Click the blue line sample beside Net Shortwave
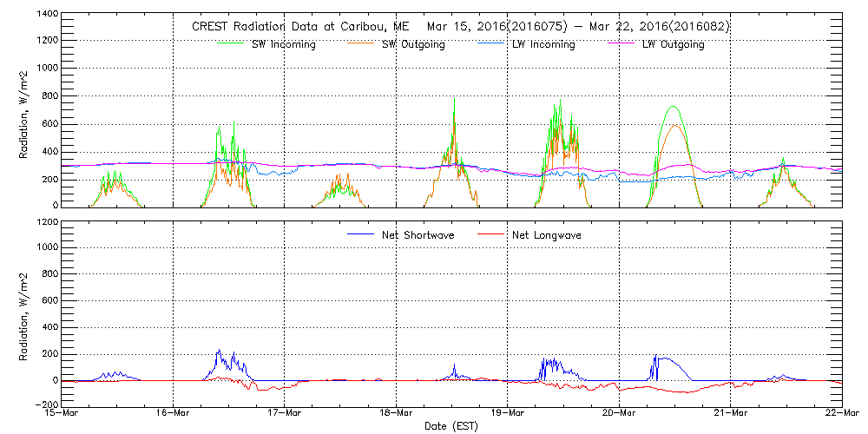 [359, 234]
